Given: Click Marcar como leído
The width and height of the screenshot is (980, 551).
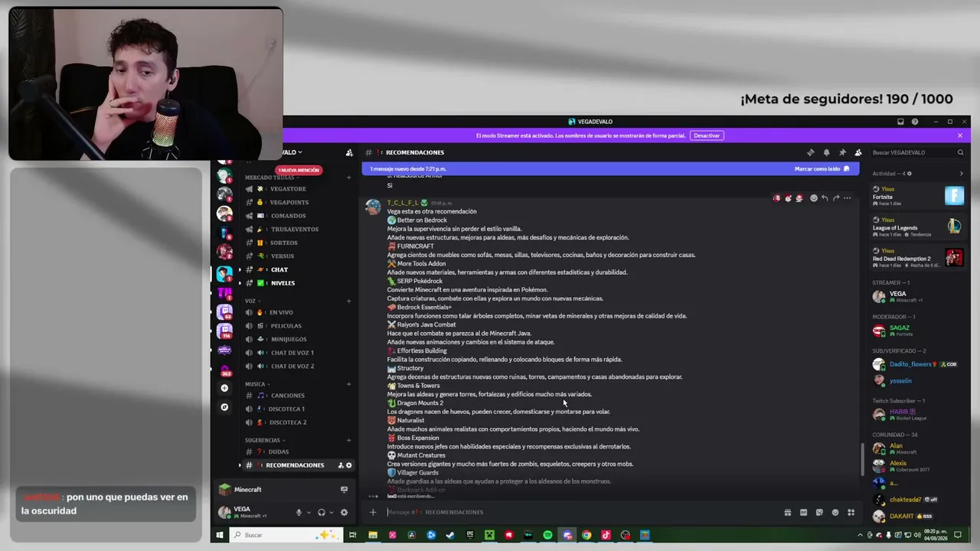Looking at the screenshot, I should [822, 168].
